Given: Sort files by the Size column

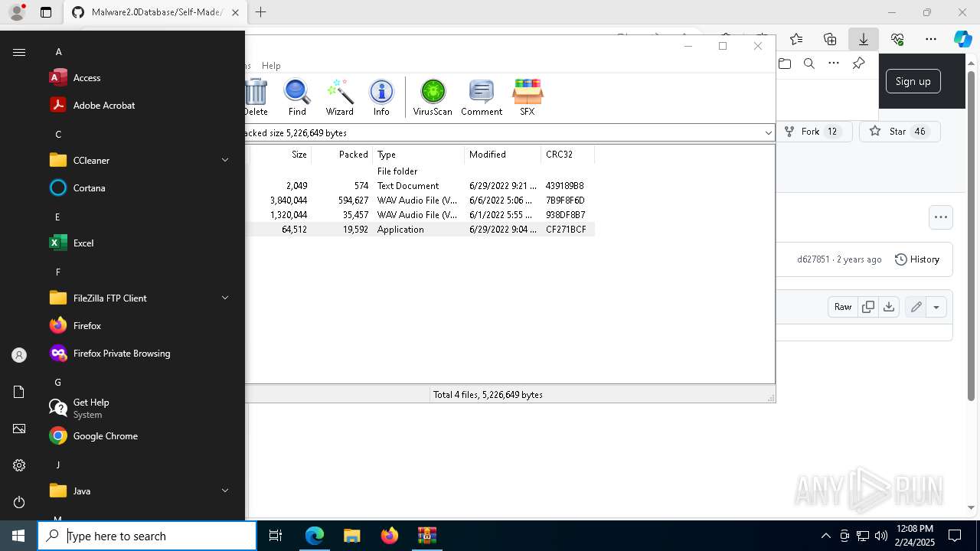Looking at the screenshot, I should coord(280,155).
